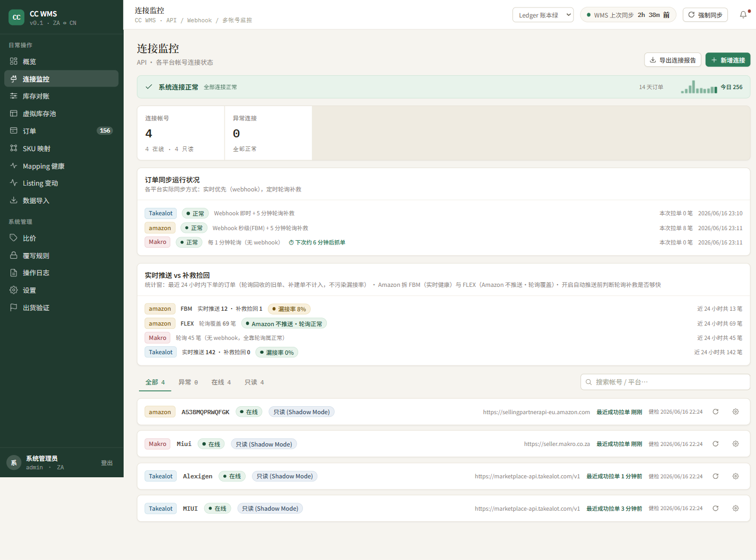Viewport: 756px width, 560px height.
Task: Click 新增连接 button
Action: (x=728, y=60)
